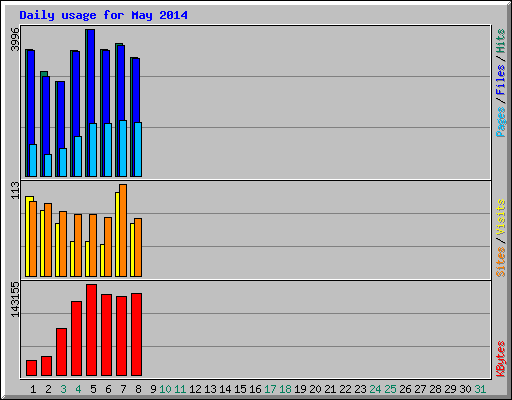Select the orange sites bar for day 2
The height and width of the screenshot is (400, 512).
48,240
